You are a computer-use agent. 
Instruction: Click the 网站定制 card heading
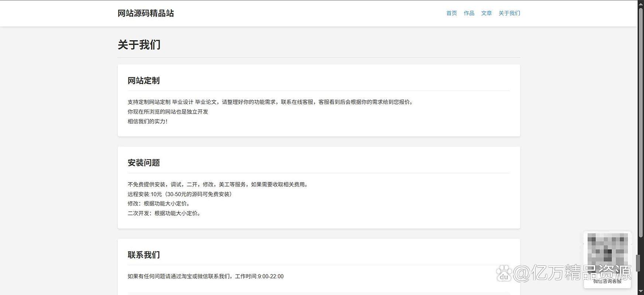tap(144, 81)
